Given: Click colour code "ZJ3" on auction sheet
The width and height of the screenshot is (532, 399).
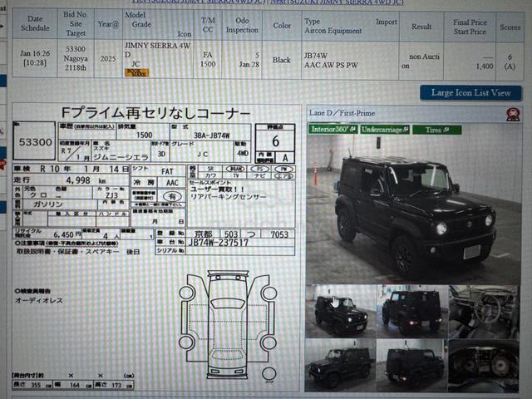Looking at the screenshot, I should [x=111, y=195].
